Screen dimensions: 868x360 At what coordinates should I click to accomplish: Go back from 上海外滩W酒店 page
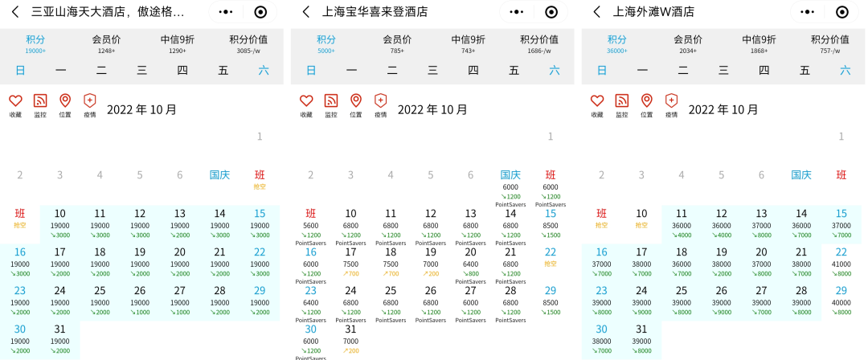point(596,11)
